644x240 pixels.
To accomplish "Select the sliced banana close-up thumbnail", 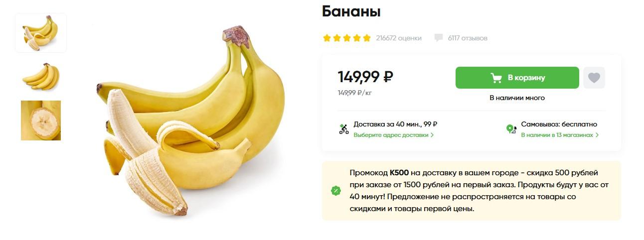I will coord(41,120).
